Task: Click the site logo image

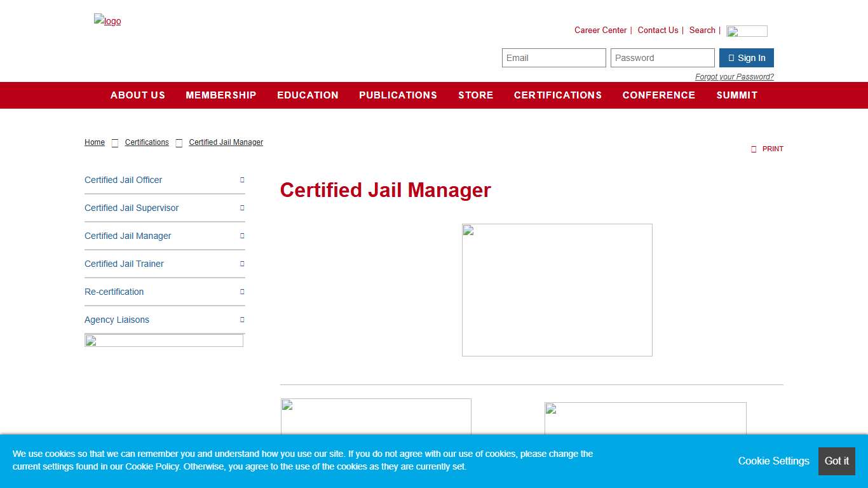Action: pyautogui.click(x=107, y=20)
